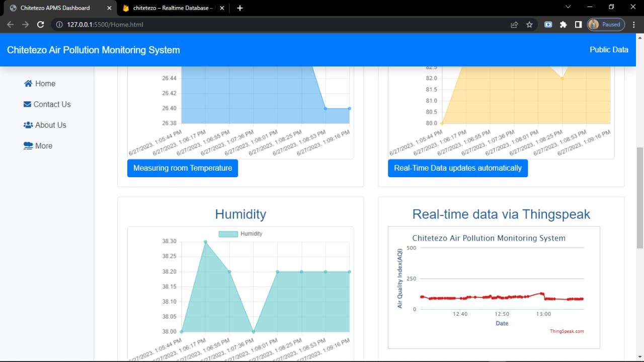Open the browser side panel icon
The height and width of the screenshot is (362, 644).
tap(579, 24)
